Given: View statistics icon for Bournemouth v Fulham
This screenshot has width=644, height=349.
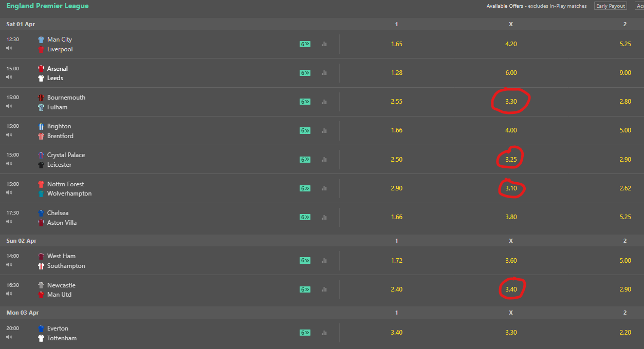Looking at the screenshot, I should [x=324, y=102].
